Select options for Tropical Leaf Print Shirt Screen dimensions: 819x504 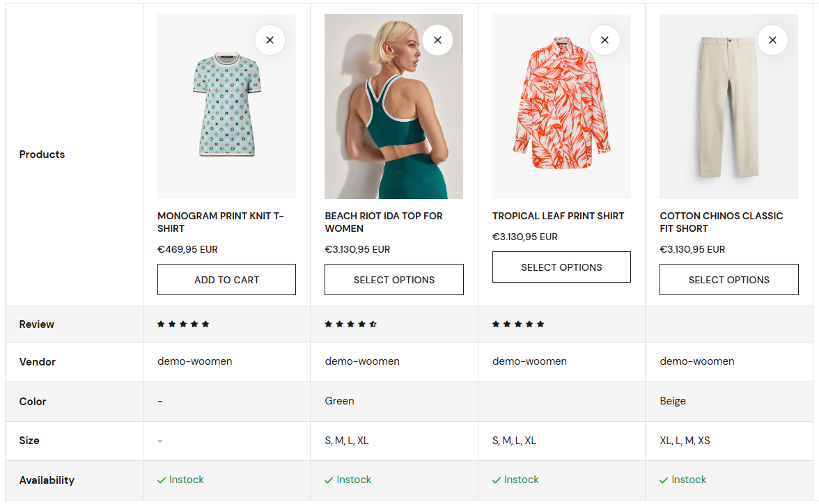(x=561, y=267)
